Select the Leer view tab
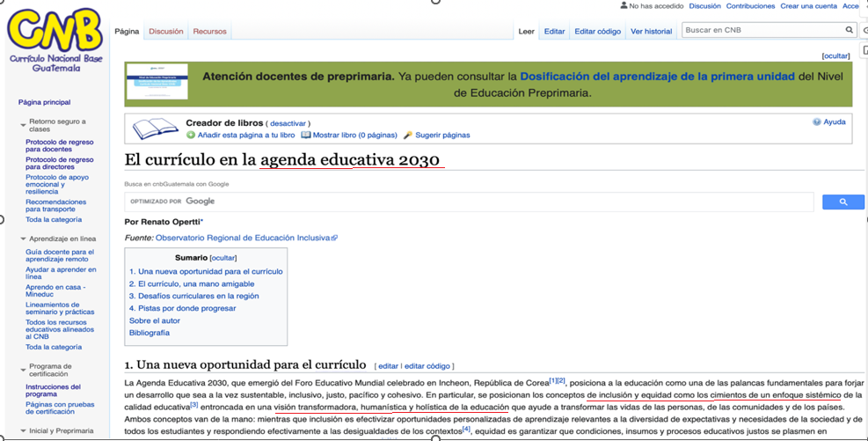Image resolution: width=868 pixels, height=441 pixels. click(x=527, y=32)
